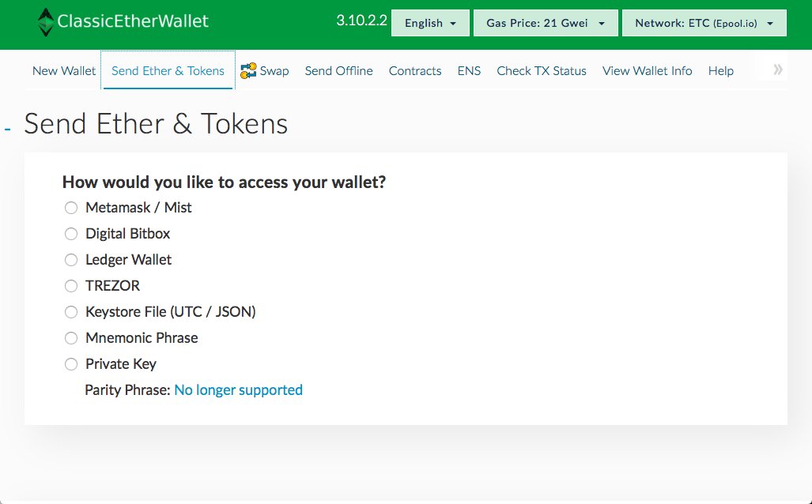This screenshot has width=812, height=504.
Task: Open the Swap tab label
Action: (274, 71)
